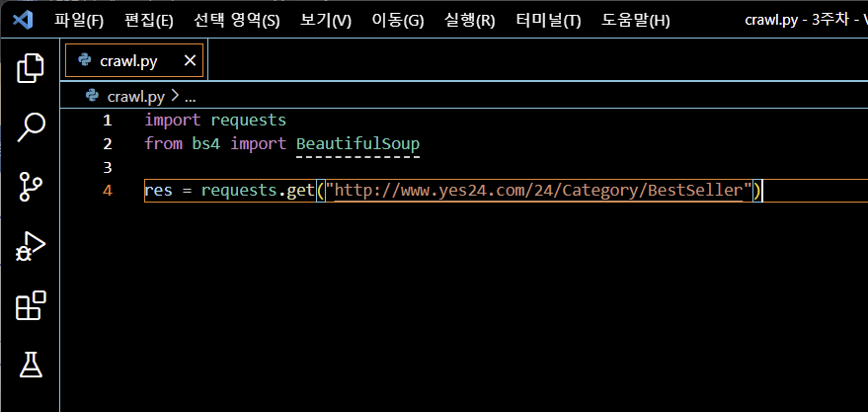The width and height of the screenshot is (868, 412).
Task: Open the Run and Debug view
Action: (30, 246)
